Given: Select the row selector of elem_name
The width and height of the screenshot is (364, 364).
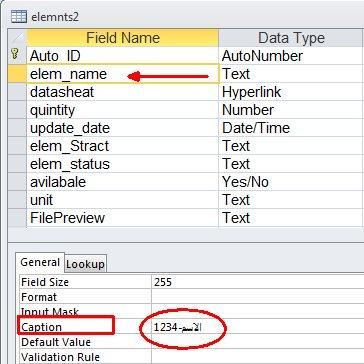Looking at the screenshot, I should [x=17, y=74].
